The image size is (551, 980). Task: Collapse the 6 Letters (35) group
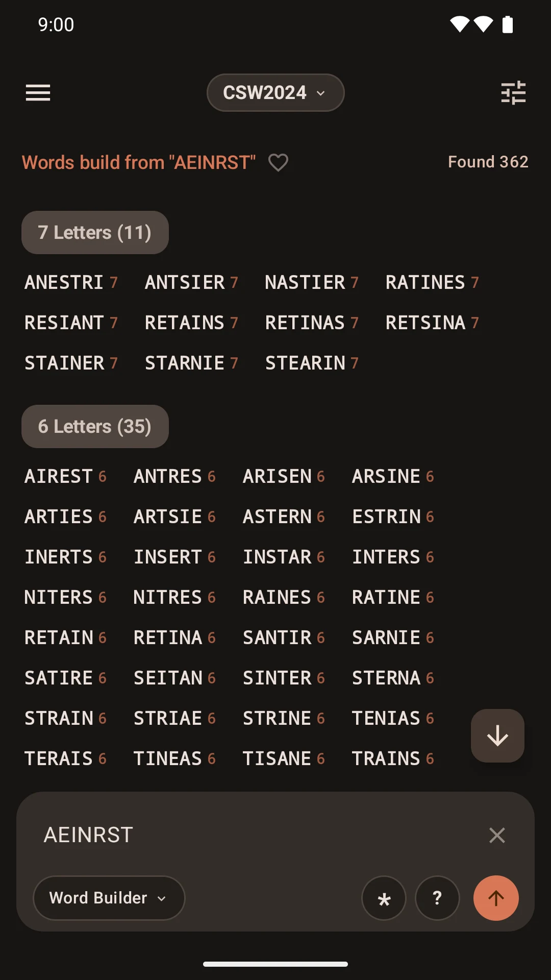tap(95, 427)
